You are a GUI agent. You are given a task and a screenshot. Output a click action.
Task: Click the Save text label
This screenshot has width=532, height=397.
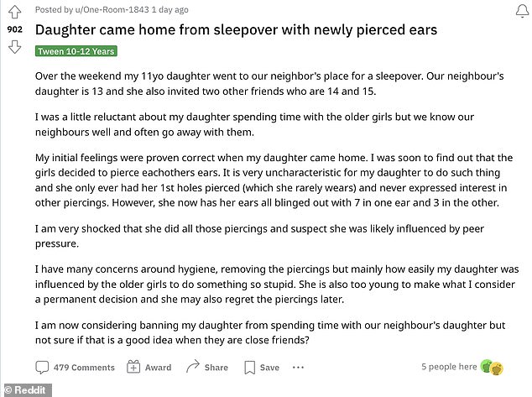(269, 368)
